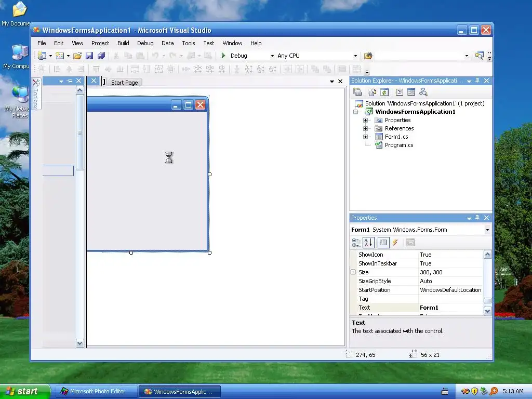The image size is (532, 399).
Task: Switch to the Start Page tab
Action: coord(125,83)
